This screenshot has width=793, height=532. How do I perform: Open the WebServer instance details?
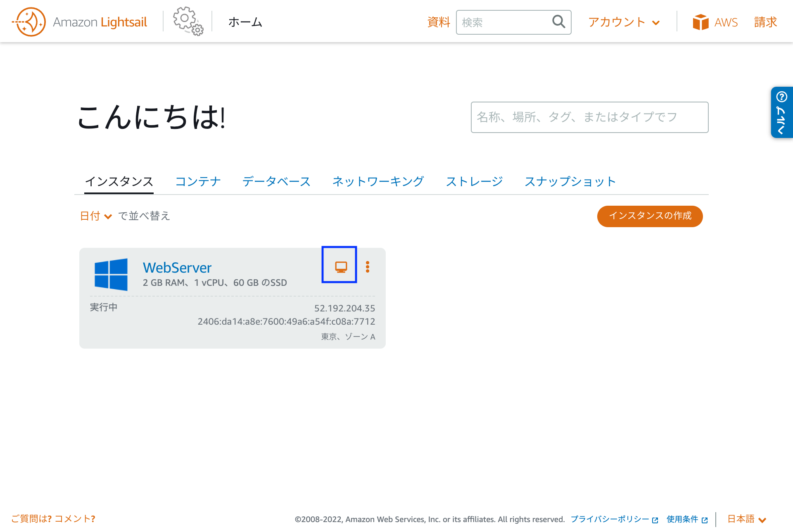point(177,267)
